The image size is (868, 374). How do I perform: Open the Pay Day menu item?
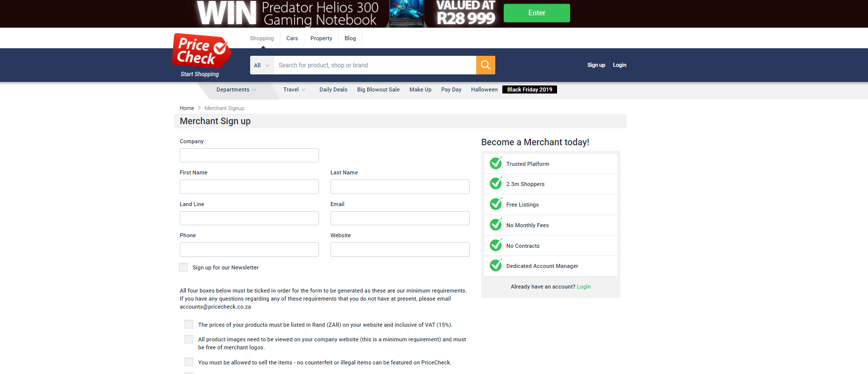[x=451, y=89]
